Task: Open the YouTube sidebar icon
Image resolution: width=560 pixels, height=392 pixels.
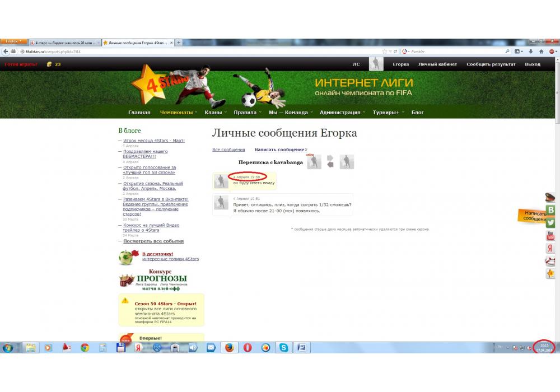Action: coord(551,235)
